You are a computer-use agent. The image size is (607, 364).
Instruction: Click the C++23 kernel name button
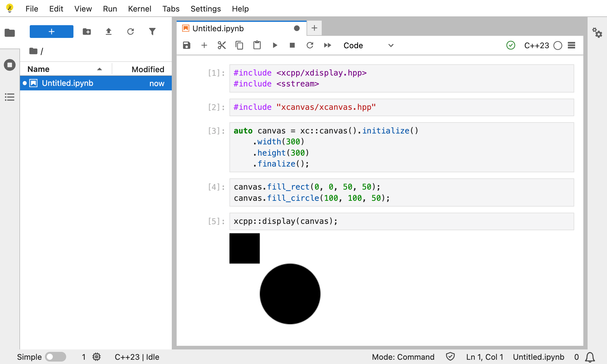(537, 45)
